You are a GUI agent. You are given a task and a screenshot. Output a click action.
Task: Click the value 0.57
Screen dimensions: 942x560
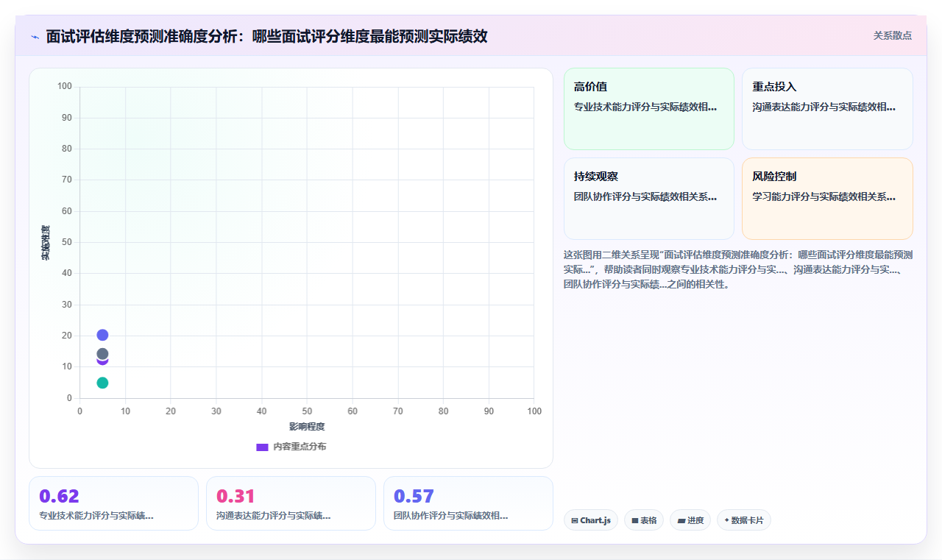(414, 496)
